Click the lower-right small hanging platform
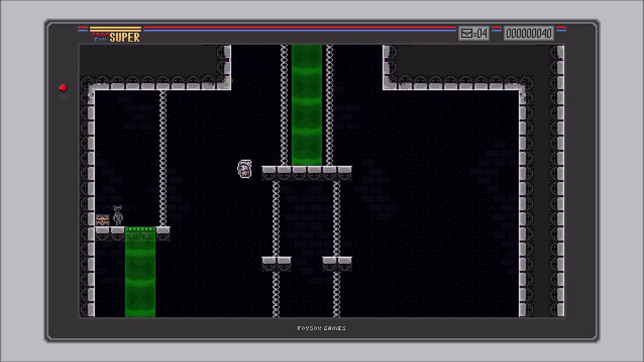The image size is (644, 362). pyautogui.click(x=337, y=262)
